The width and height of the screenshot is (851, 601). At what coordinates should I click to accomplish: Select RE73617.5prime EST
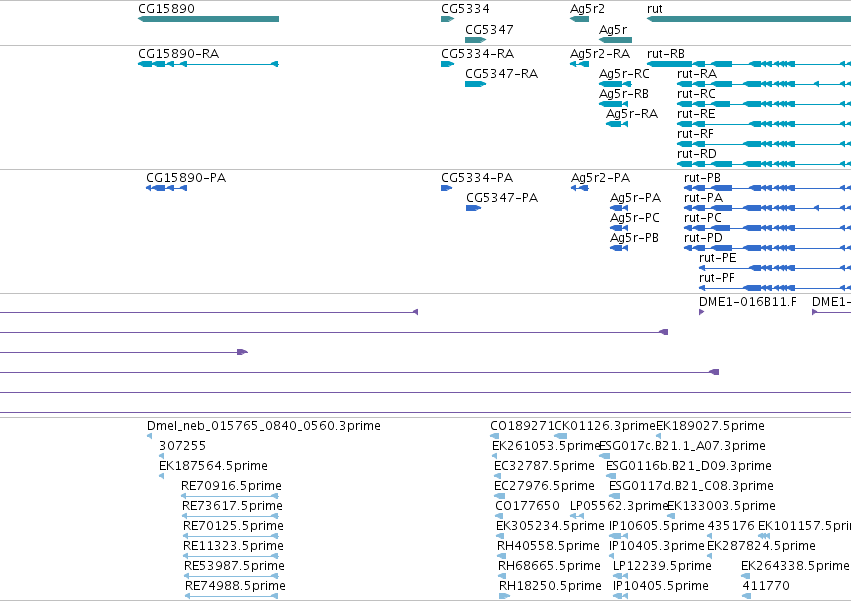[x=230, y=516]
